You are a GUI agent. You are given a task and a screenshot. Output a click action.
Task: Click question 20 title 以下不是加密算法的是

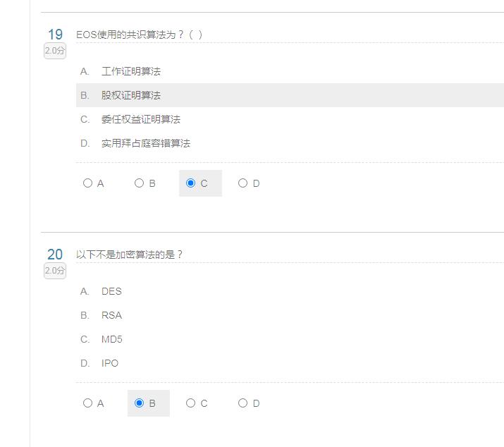[x=129, y=255]
